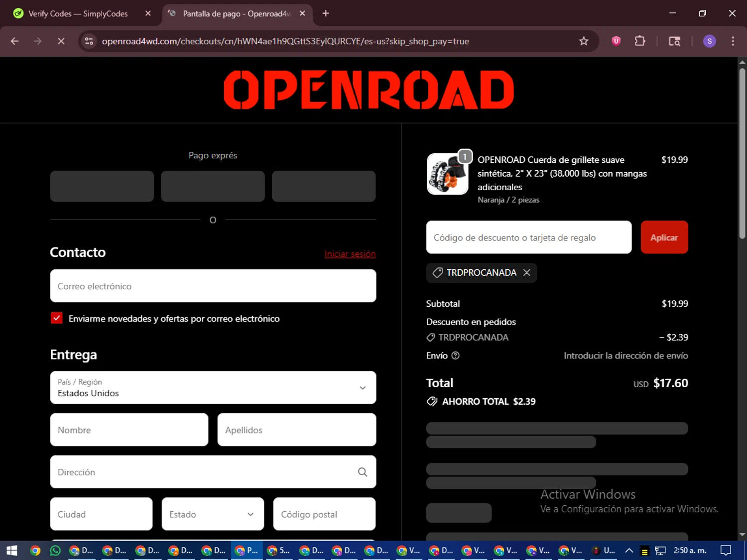Stop loading the page
This screenshot has height=560, width=747.
61,41
